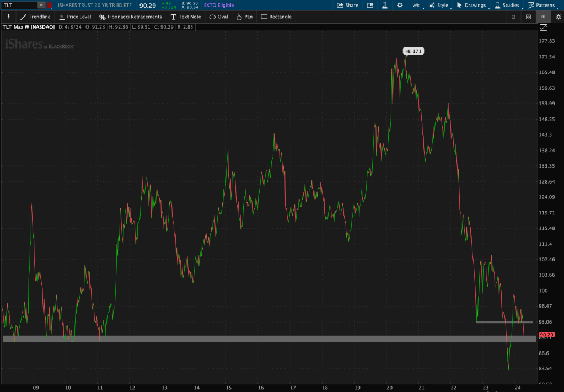Switch to four-grid chart layout

(528, 17)
